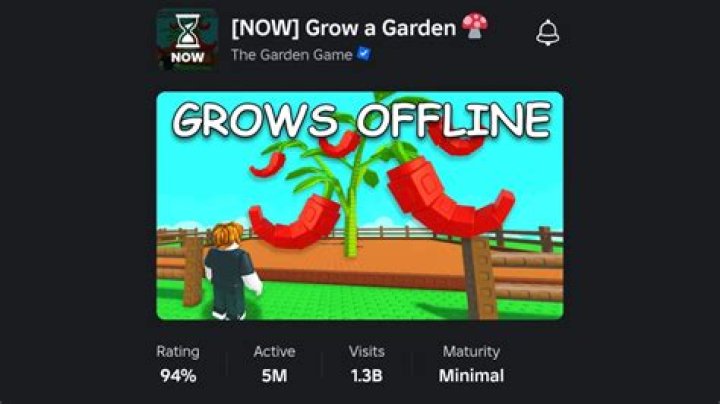Click the Minimal maturity value
This screenshot has width=720, height=404.
coord(471,376)
